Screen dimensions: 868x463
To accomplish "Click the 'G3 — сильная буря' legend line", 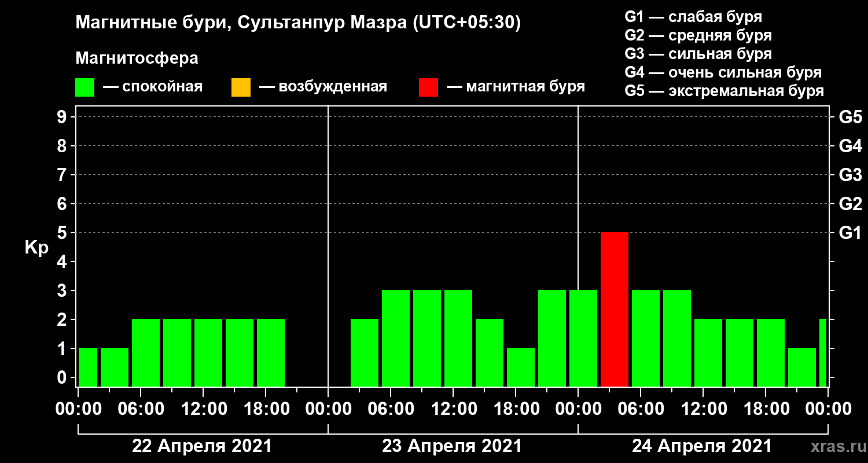I will click(x=698, y=54).
